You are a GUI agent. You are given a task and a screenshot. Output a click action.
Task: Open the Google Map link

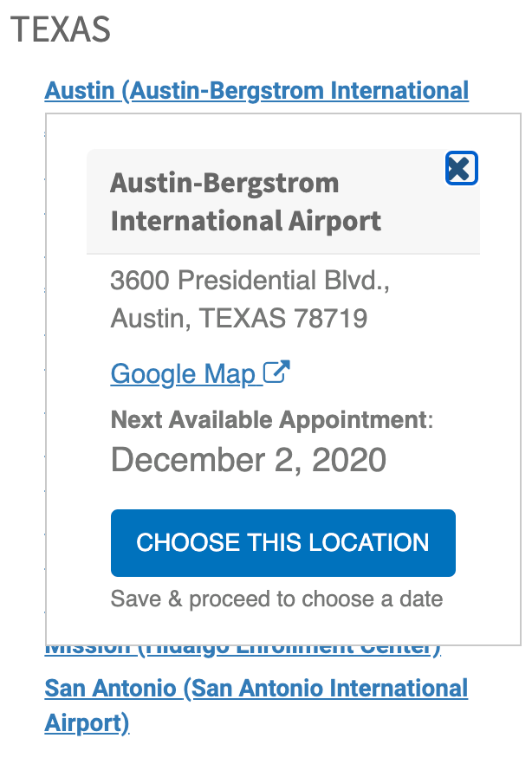tap(184, 374)
